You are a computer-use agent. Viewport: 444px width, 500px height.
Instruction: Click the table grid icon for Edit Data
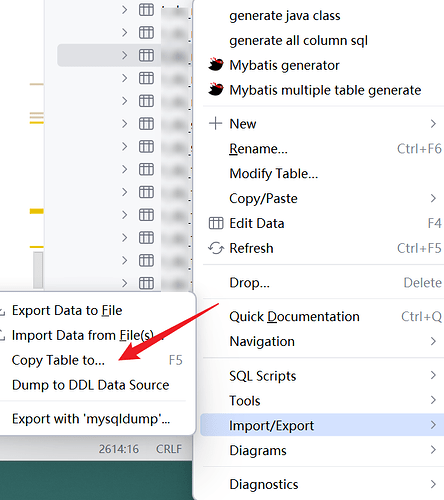216,223
